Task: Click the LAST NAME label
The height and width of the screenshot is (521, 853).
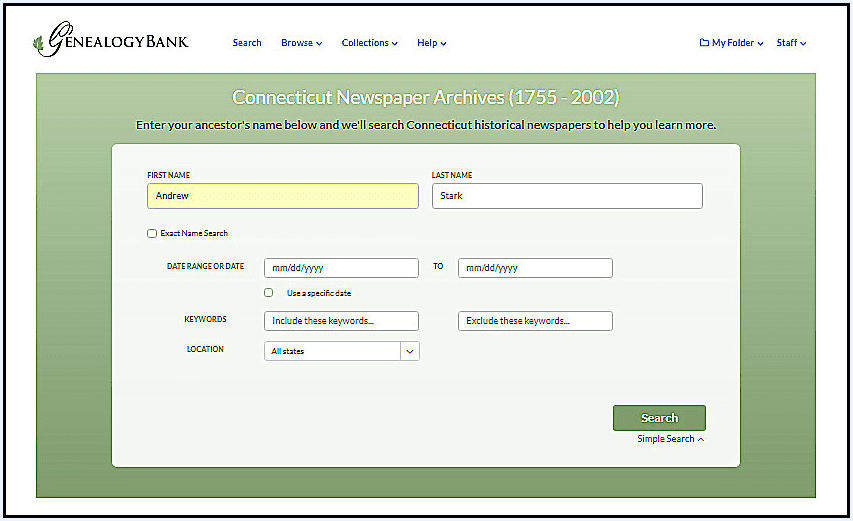Action: tap(452, 175)
